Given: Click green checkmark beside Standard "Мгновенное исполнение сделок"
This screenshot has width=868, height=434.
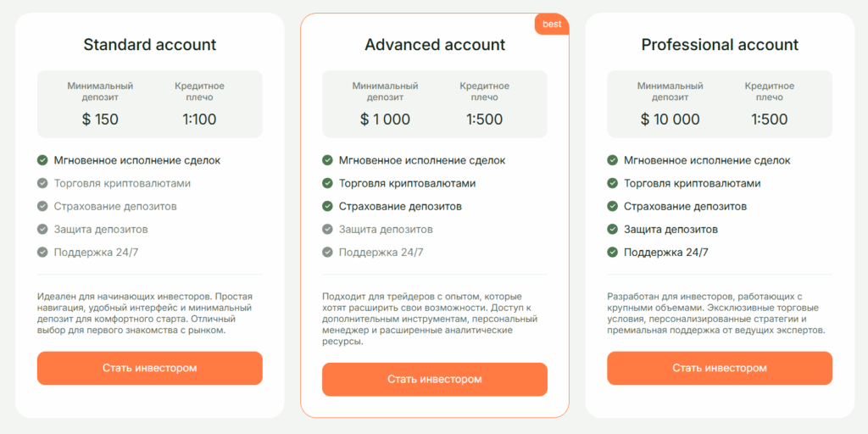Looking at the screenshot, I should point(42,160).
